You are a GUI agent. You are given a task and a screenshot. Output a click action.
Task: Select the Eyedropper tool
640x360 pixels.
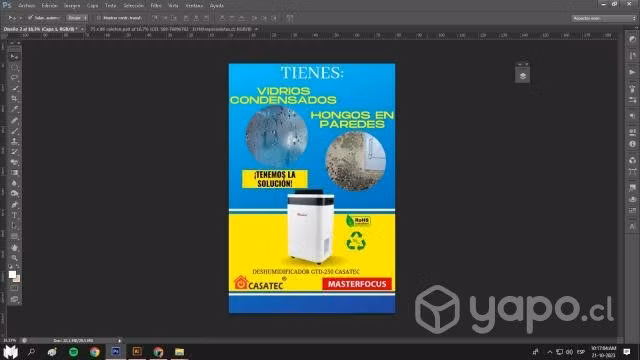click(14, 109)
